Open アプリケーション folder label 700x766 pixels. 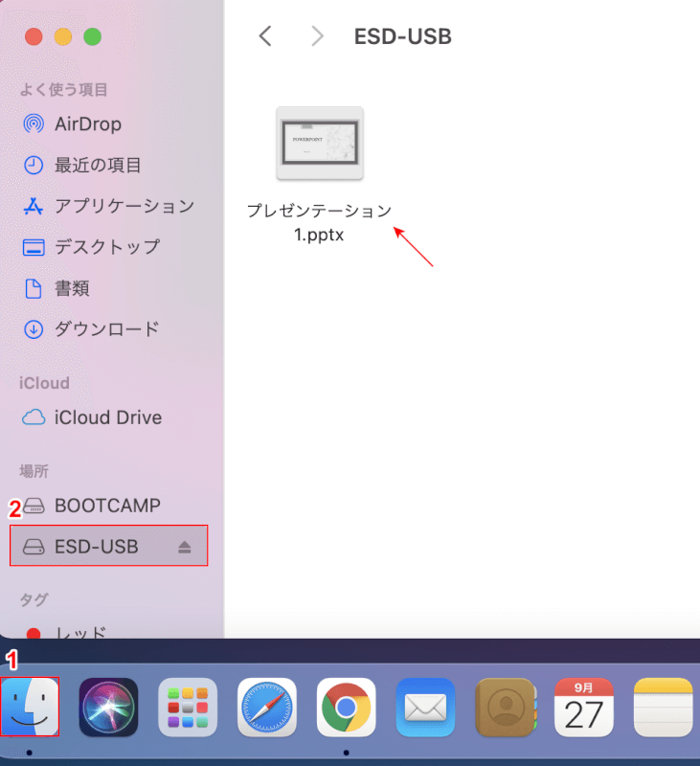pyautogui.click(x=124, y=206)
